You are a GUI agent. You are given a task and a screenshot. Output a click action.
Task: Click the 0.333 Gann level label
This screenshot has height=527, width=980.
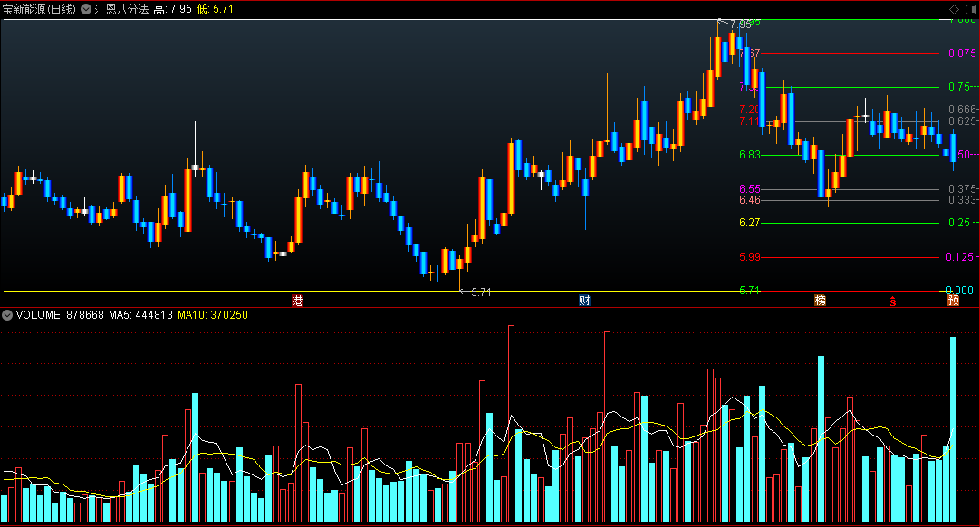point(963,200)
